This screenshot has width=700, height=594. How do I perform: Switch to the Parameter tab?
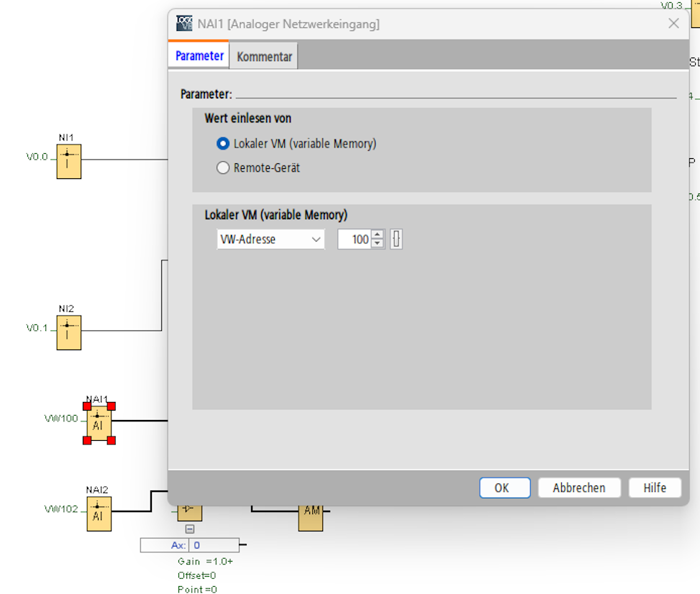coord(199,56)
